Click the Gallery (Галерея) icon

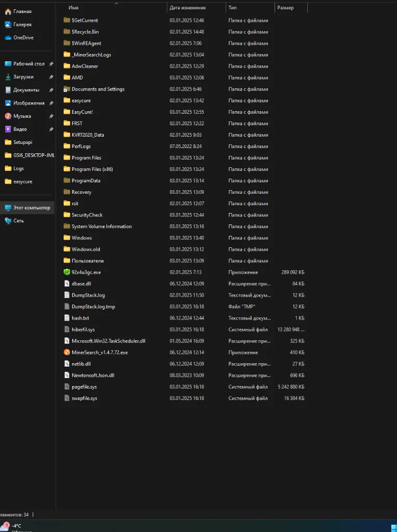tap(8, 24)
